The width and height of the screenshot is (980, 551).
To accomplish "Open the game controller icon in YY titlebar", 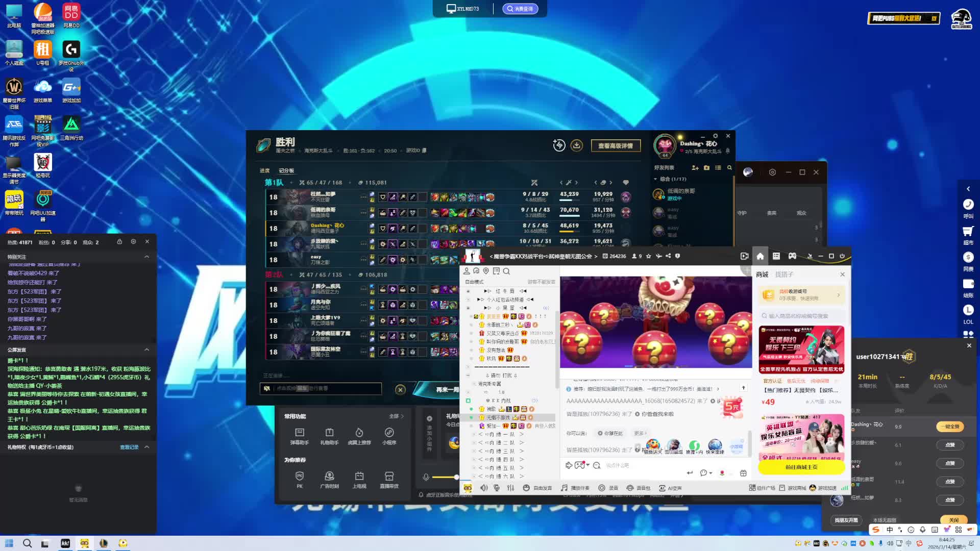I will 792,256.
